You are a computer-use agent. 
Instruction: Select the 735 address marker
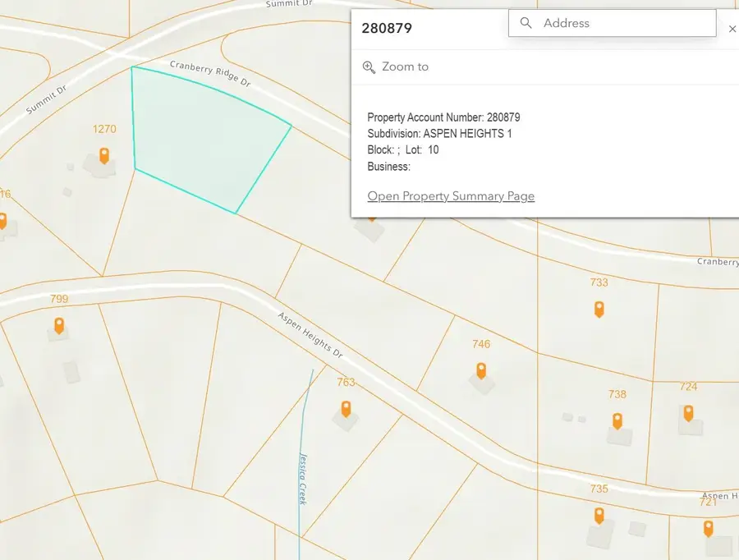click(x=599, y=516)
